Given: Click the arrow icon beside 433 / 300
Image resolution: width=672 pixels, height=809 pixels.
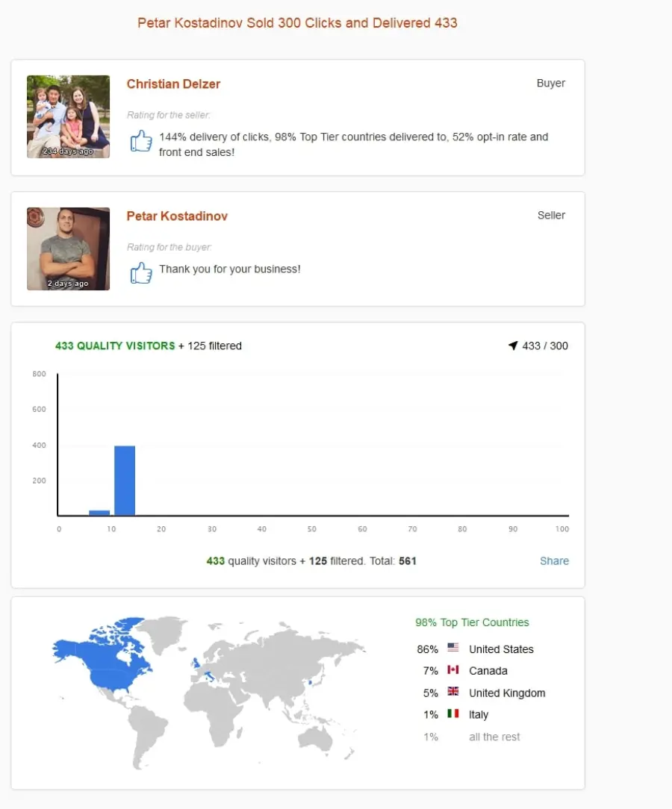Looking at the screenshot, I should 512,346.
